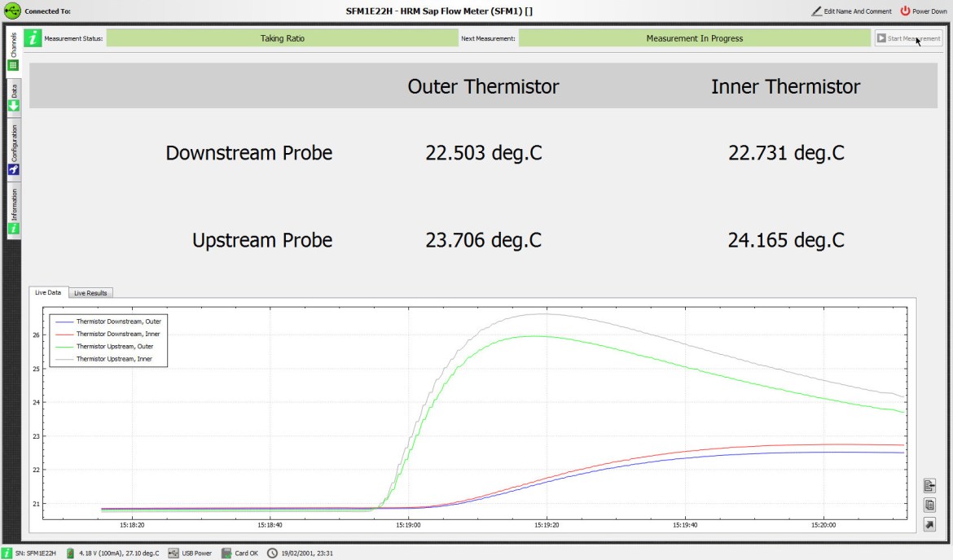Open Edit Name And Comment
Image resolution: width=953 pixels, height=560 pixels.
851,11
